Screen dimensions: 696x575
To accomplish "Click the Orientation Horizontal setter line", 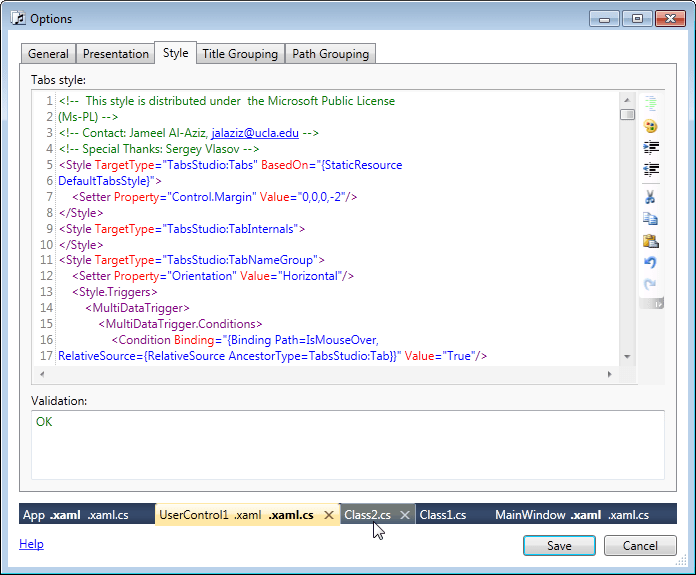I will coord(213,276).
